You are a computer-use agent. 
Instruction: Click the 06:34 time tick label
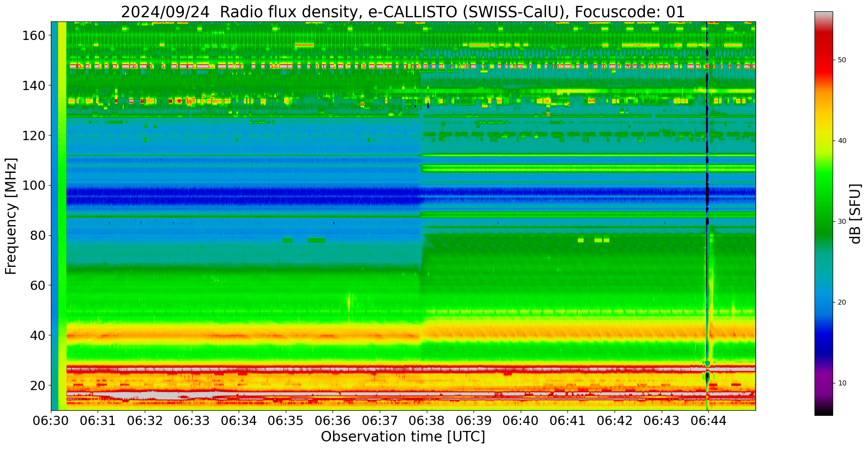coord(239,420)
